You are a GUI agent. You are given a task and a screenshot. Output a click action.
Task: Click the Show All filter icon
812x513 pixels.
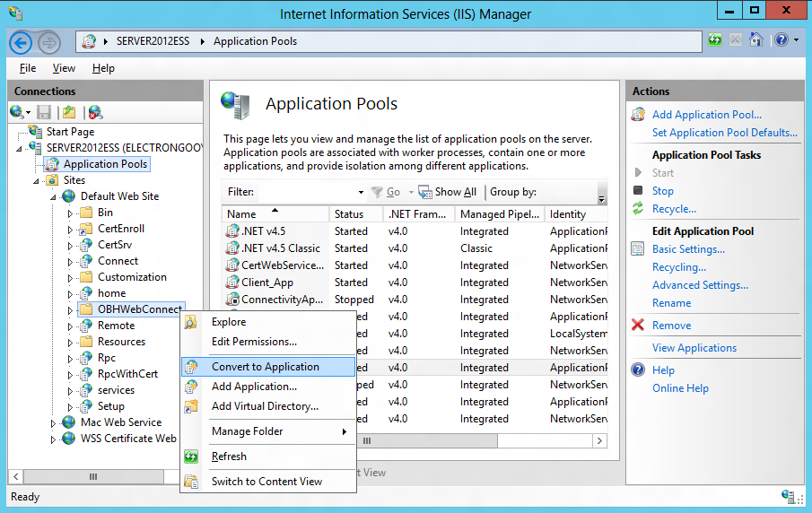(x=425, y=192)
